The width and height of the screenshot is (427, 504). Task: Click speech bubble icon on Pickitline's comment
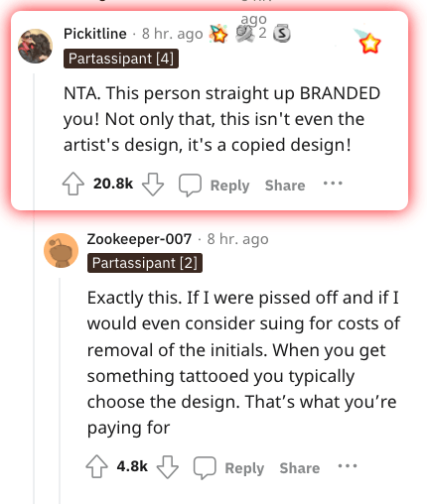pyautogui.click(x=190, y=185)
